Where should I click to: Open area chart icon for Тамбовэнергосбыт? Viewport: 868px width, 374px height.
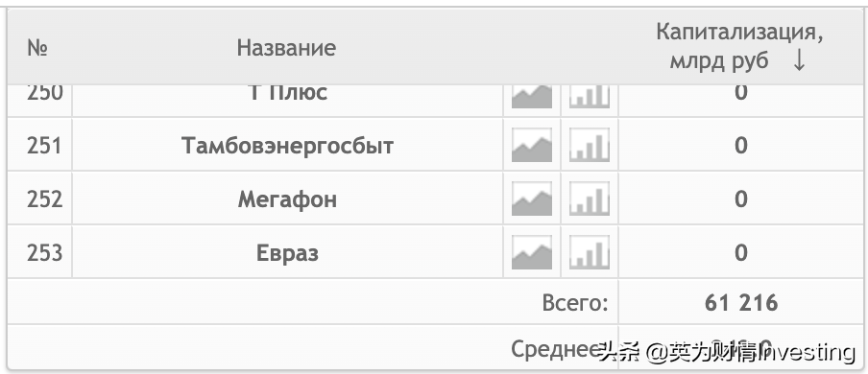tap(531, 146)
